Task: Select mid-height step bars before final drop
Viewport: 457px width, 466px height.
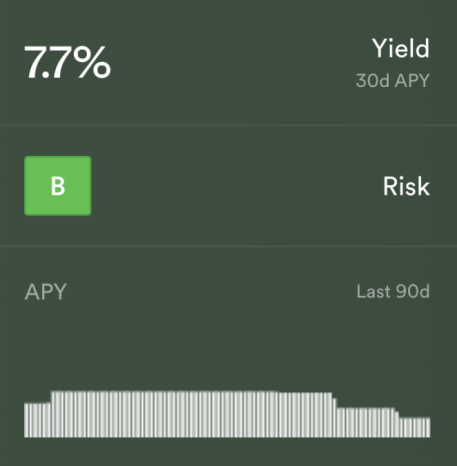Action: (366, 422)
